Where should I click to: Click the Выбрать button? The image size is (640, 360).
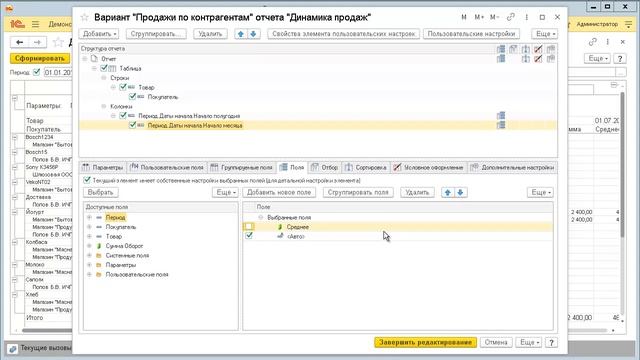click(100, 192)
